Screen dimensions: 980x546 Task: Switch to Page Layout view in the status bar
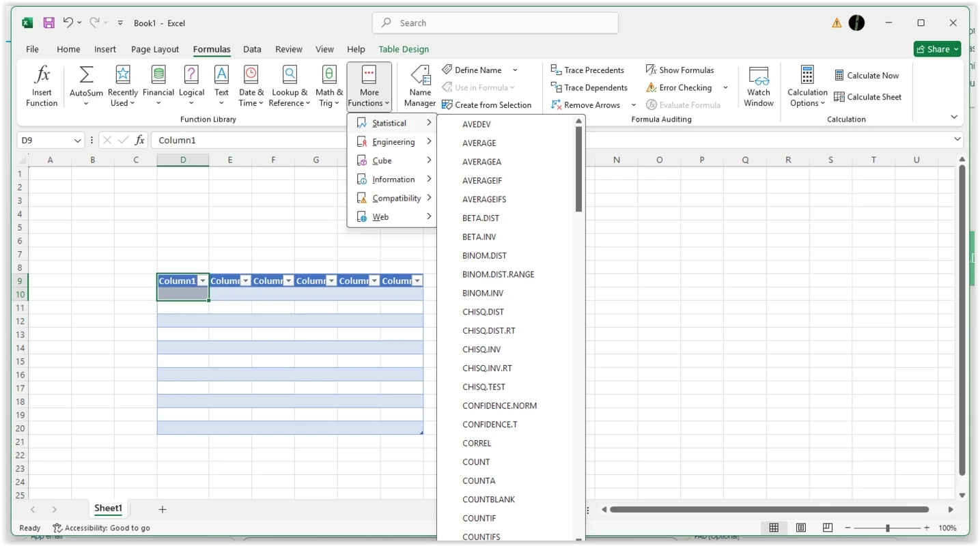point(800,528)
